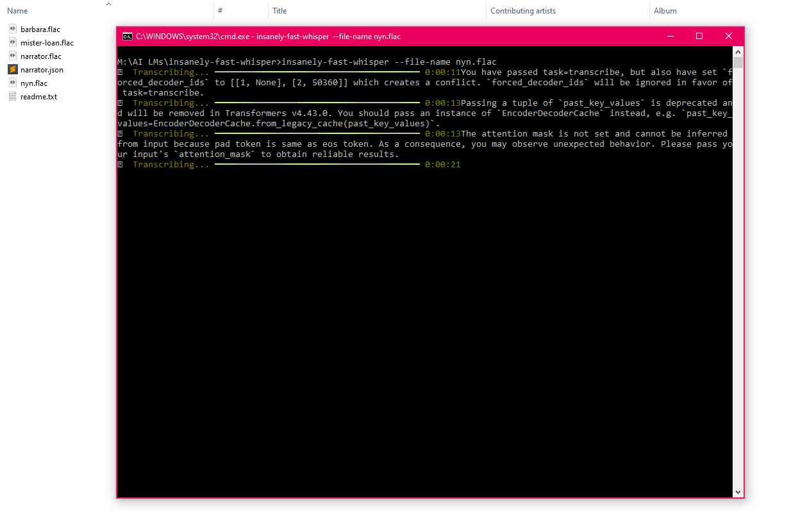Click the cmd.exe window title text
The width and height of the screenshot is (791, 532).
268,37
